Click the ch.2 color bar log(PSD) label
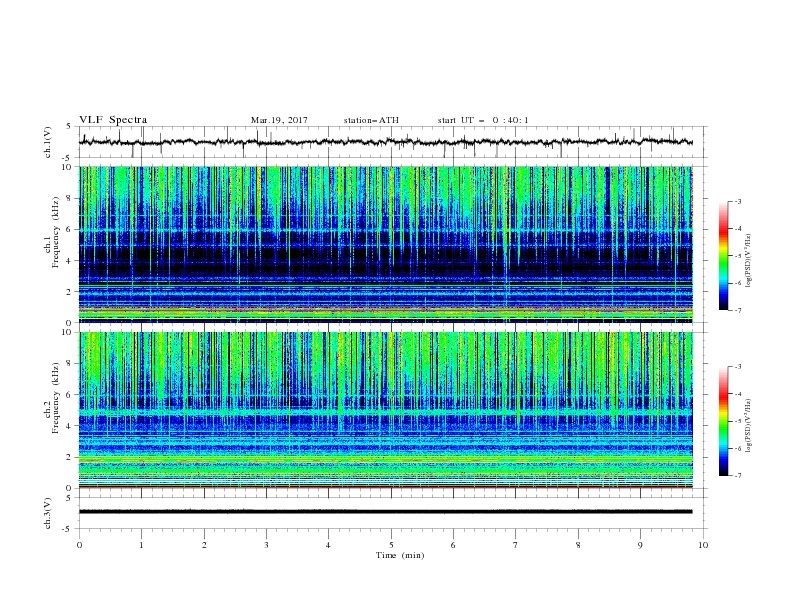792x612 pixels. (x=749, y=426)
